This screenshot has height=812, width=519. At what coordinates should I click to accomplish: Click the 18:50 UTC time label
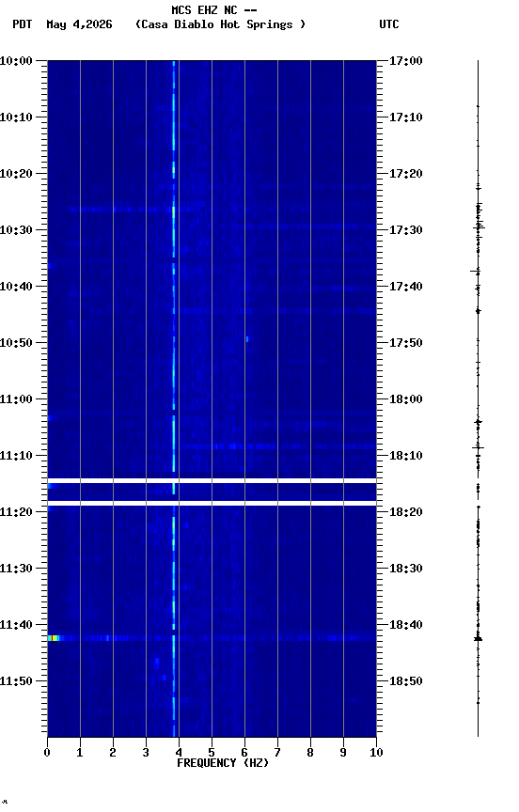coord(406,681)
